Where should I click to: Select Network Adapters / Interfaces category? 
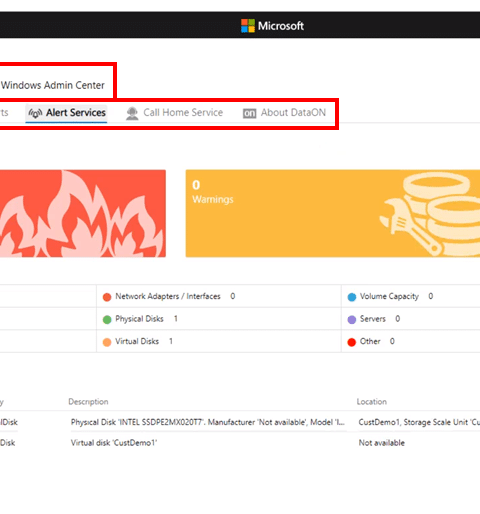click(x=168, y=296)
